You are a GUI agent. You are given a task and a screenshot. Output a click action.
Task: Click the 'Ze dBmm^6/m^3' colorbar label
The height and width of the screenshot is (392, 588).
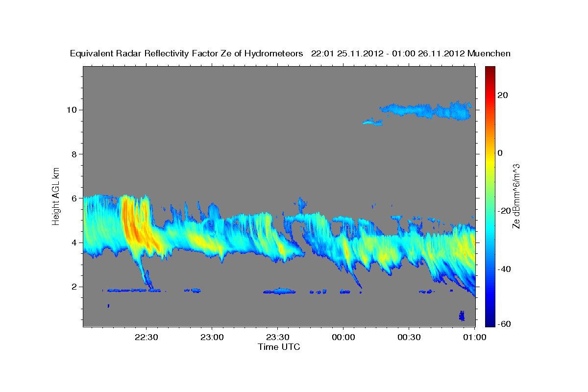(516, 196)
